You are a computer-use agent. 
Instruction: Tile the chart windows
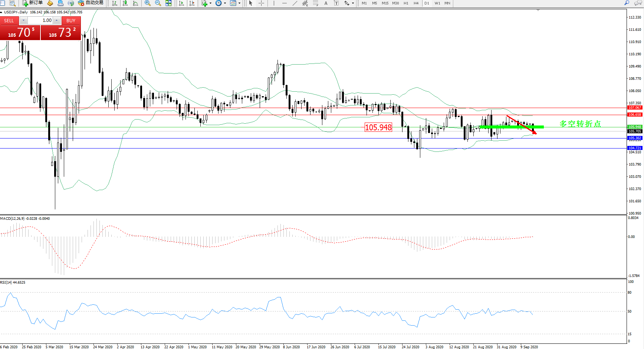(168, 3)
